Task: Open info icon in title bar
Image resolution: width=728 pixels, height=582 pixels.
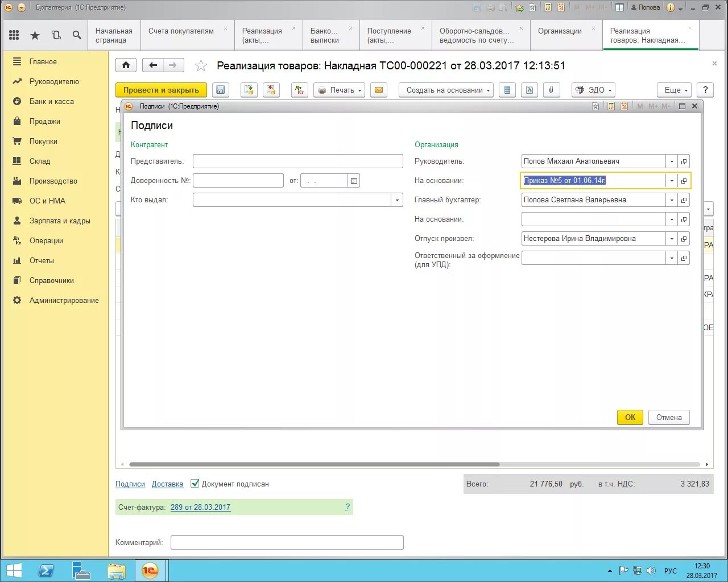Action: (x=671, y=7)
